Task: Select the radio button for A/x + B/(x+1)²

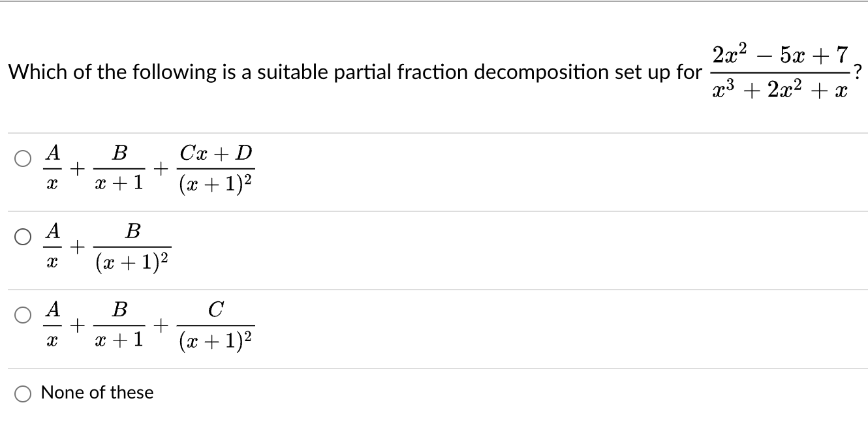Action: (x=22, y=235)
